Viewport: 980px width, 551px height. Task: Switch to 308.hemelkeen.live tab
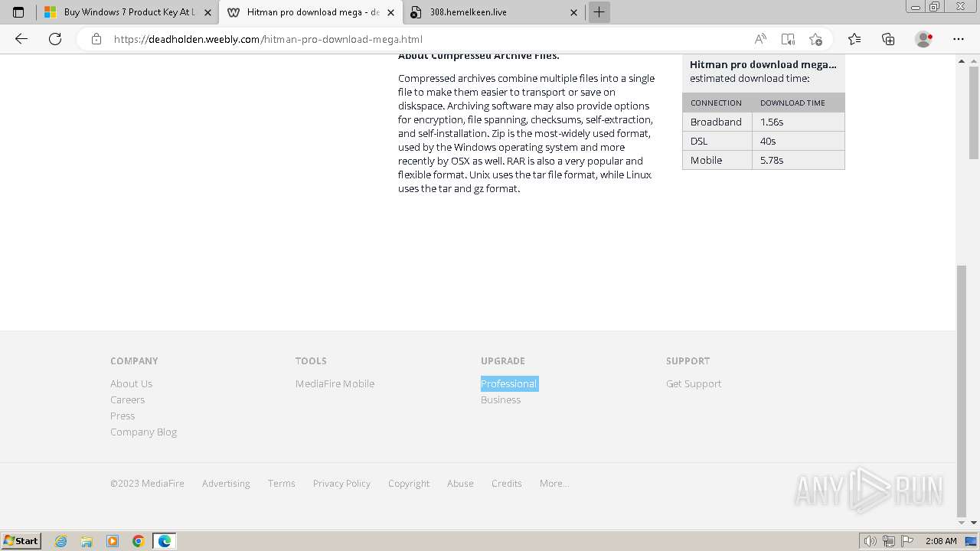[495, 12]
